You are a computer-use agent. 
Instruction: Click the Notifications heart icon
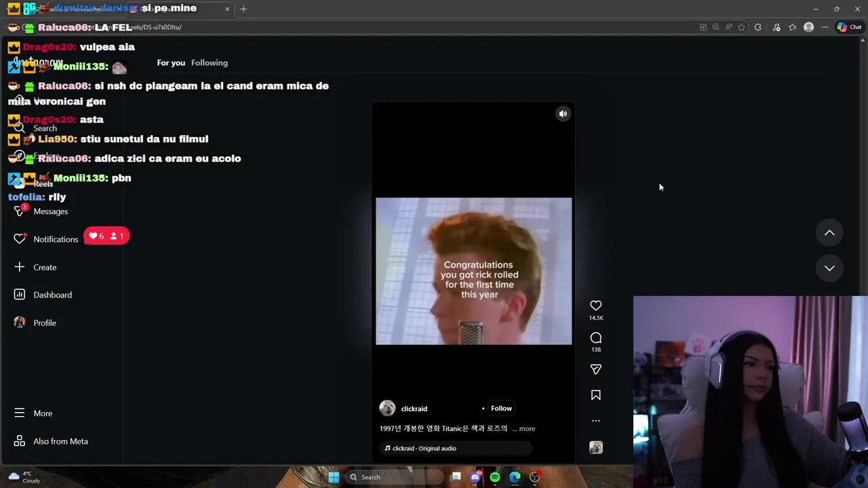pos(20,239)
